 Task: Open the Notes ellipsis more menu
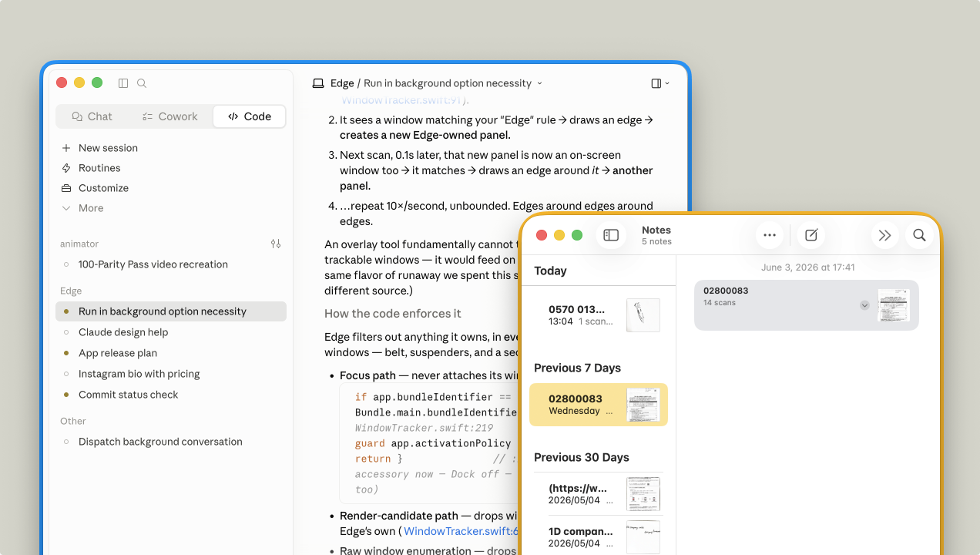[770, 235]
